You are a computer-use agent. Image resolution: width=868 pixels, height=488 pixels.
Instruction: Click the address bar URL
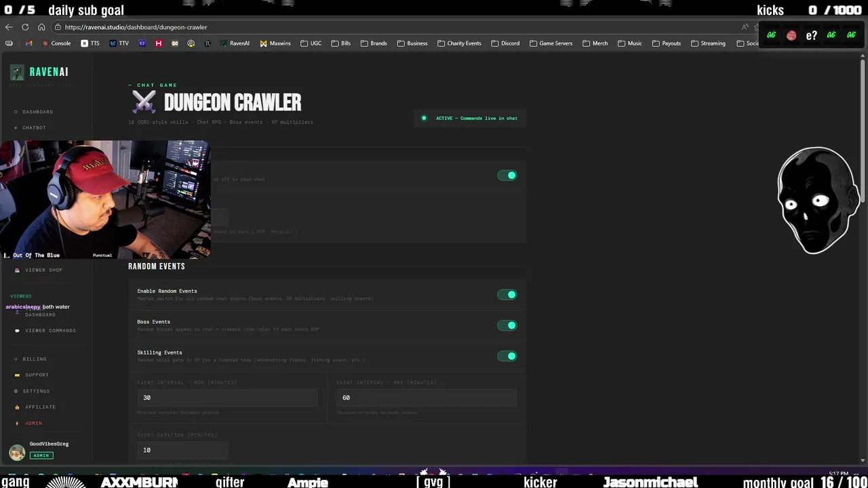coord(136,27)
